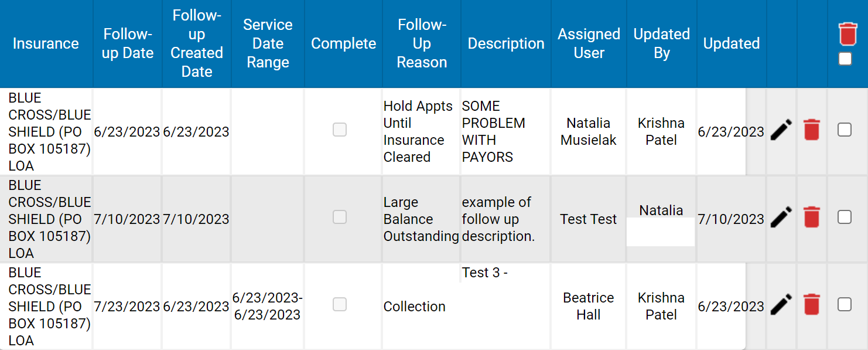Viewport: 868px width, 350px height.
Task: Toggle the select-all checkbox below the trash icon
Action: pyautogui.click(x=845, y=59)
